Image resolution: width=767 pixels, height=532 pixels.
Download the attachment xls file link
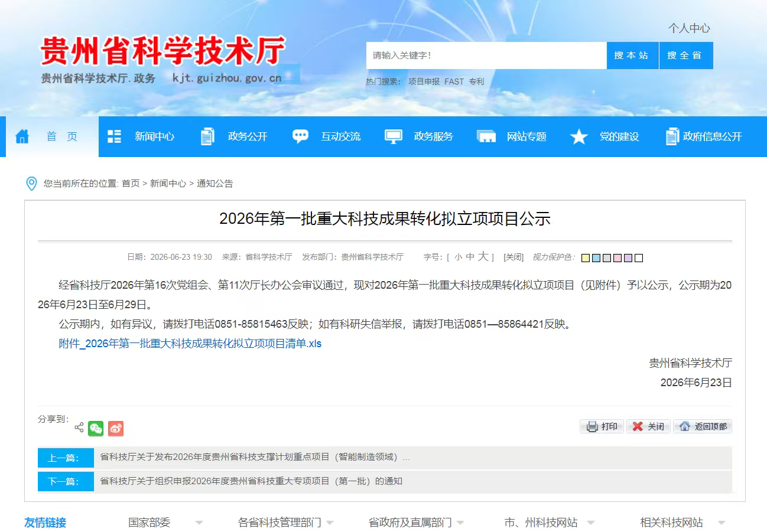[x=190, y=344]
